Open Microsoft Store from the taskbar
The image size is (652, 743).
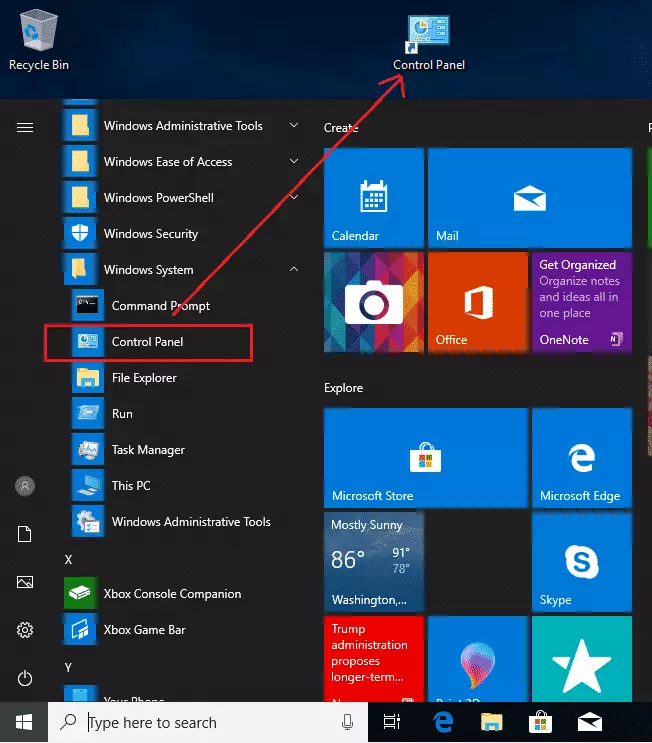tap(540, 722)
